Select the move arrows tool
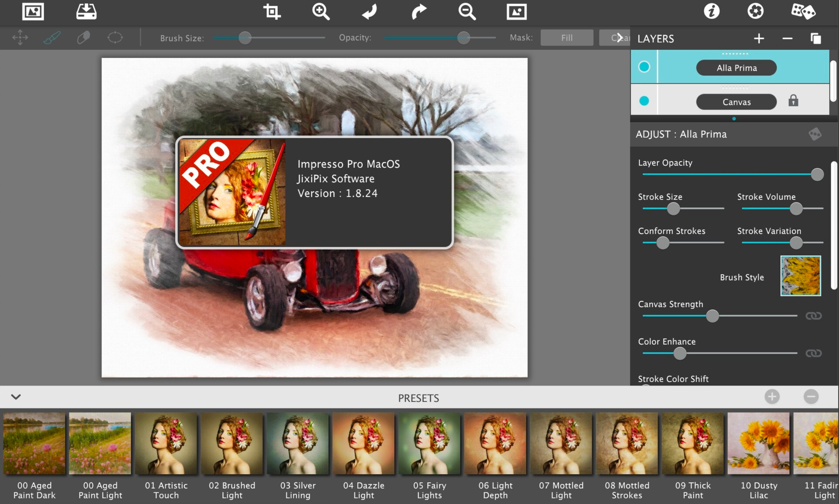This screenshot has height=504, width=839. tap(20, 37)
